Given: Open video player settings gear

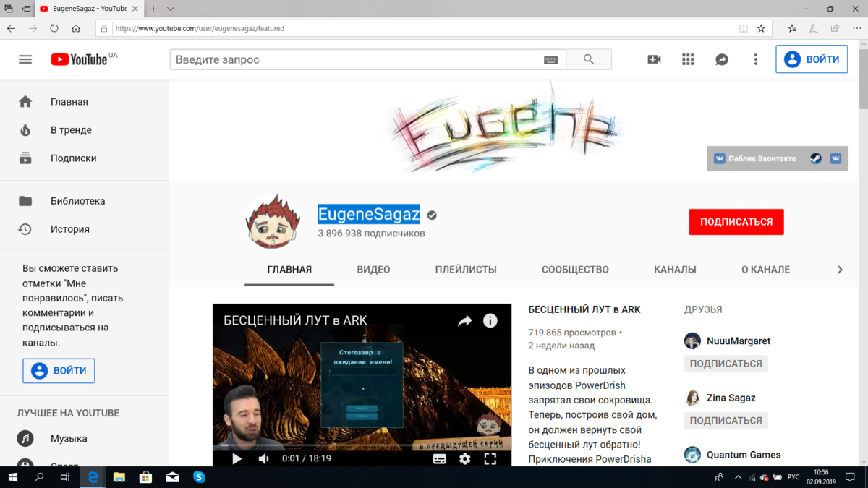Looking at the screenshot, I should (465, 458).
